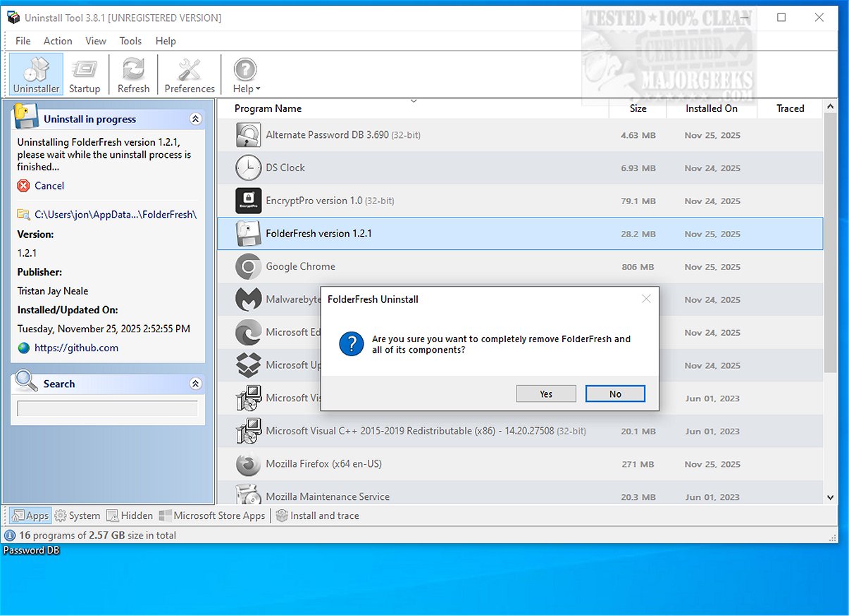Sort by the Traced column header
This screenshot has width=849, height=616.
(x=790, y=108)
